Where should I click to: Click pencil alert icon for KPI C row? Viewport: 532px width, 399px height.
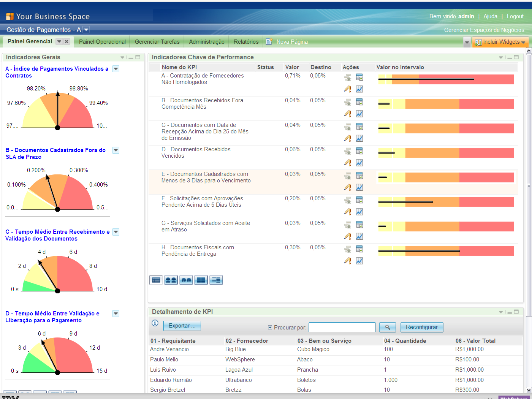point(348,138)
